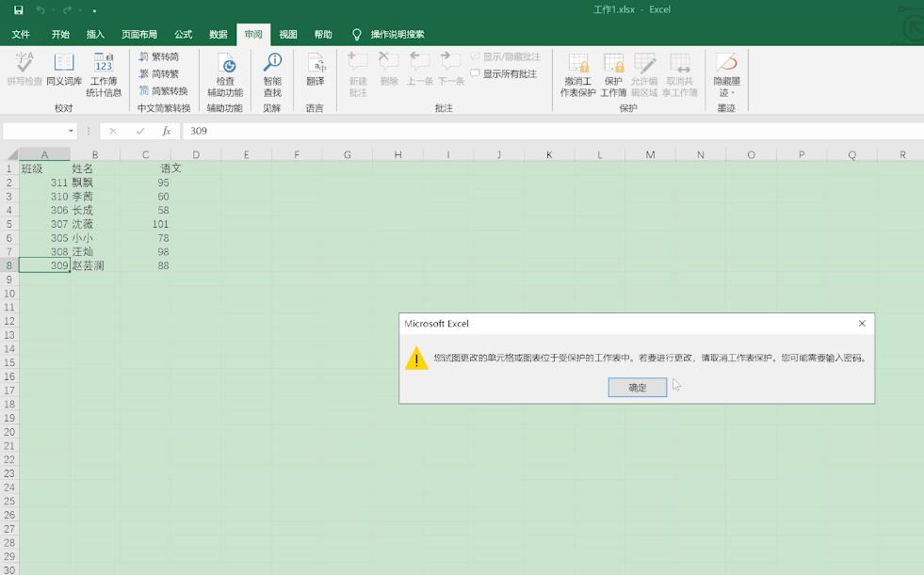Click the formula bar showing 309

[553, 131]
